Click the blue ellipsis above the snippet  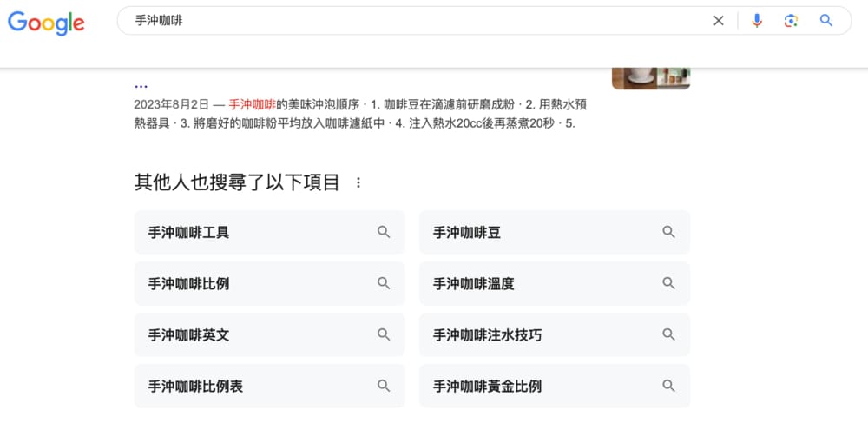(141, 87)
